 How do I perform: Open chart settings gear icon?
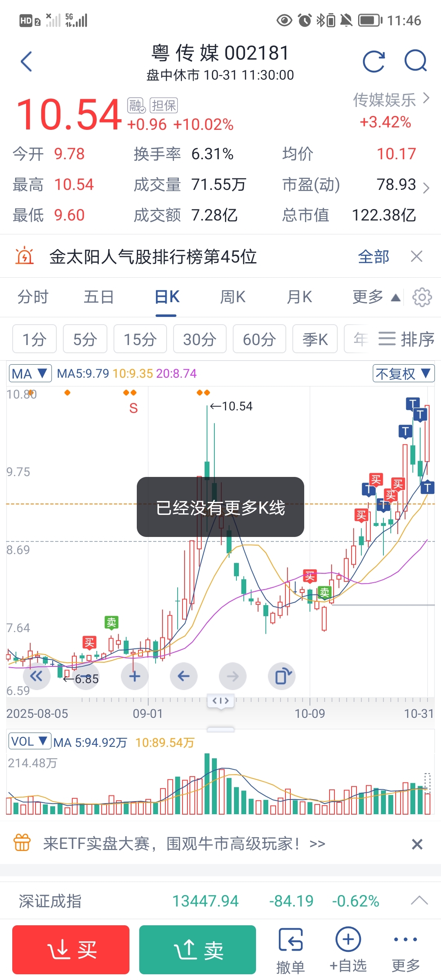click(422, 297)
